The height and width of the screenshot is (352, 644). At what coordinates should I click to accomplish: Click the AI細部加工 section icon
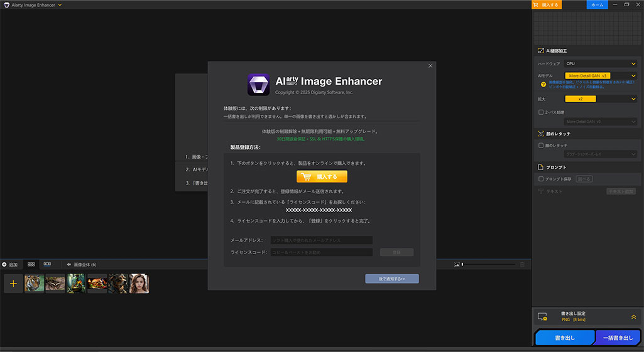click(540, 51)
